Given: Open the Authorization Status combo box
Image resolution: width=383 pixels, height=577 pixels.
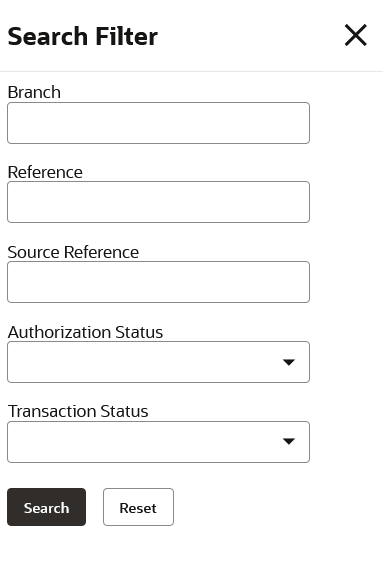Looking at the screenshot, I should pos(159,362).
